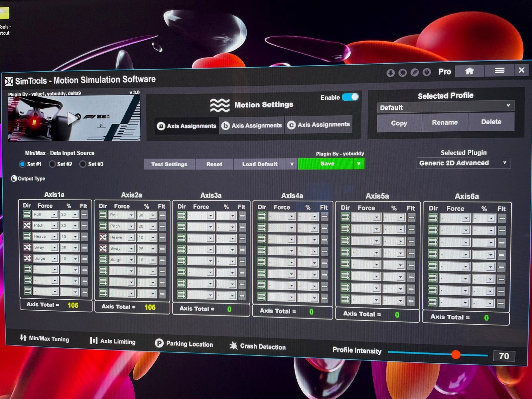This screenshot has height=399, width=532.
Task: Click the Output Type icon
Action: (14, 179)
